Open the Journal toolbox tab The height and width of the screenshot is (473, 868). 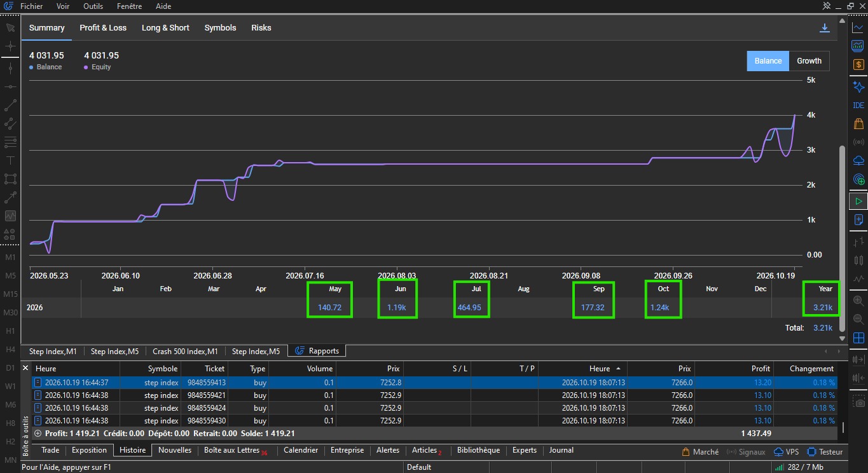click(561, 450)
